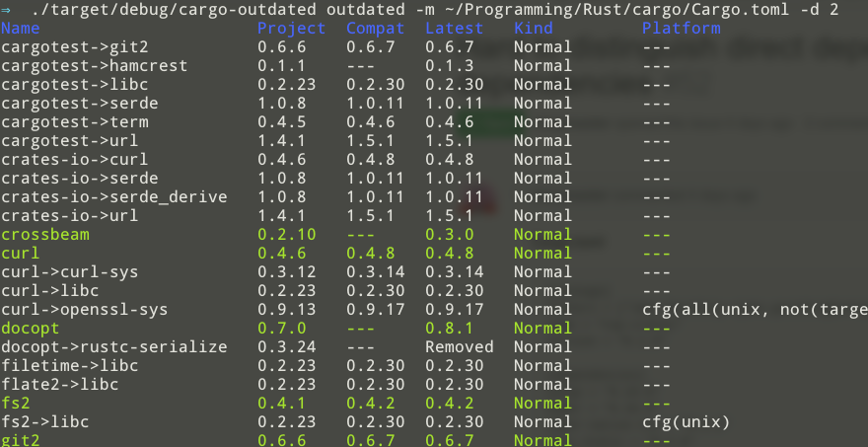868x447 pixels.
Task: Click project version 0.9.13 for curl->openssl-sys
Action: [287, 310]
